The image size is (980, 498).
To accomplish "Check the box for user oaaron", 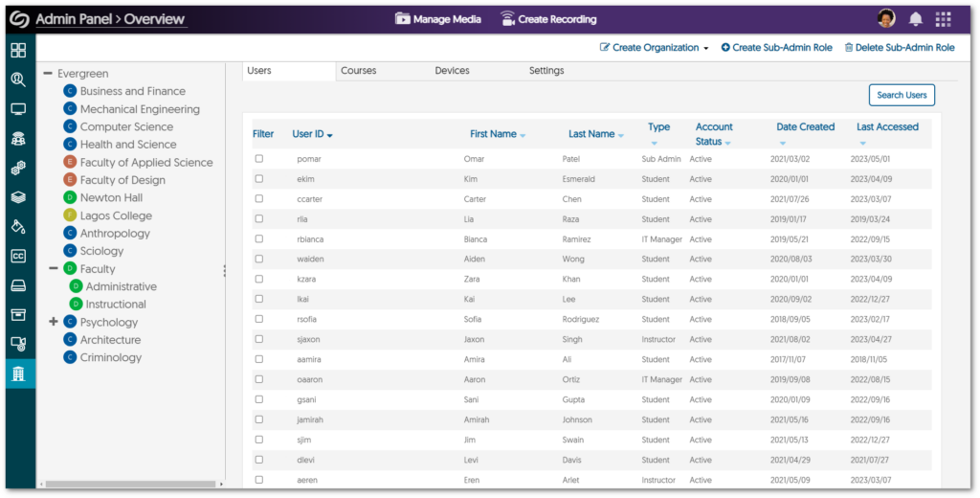I will tap(259, 379).
